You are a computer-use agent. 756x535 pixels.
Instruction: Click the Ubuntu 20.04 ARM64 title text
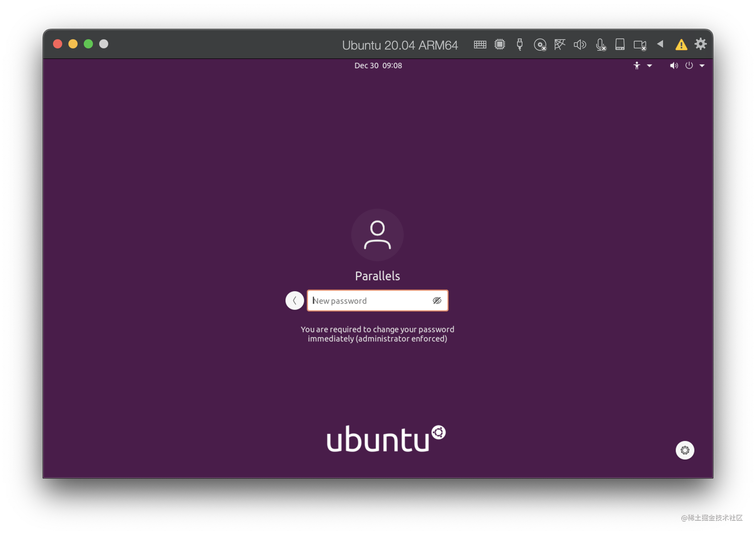(x=400, y=45)
